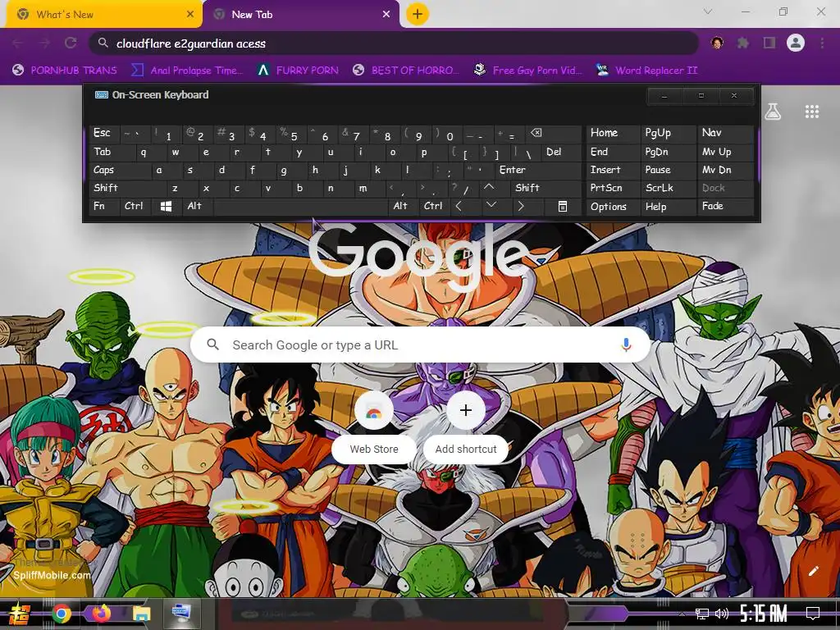Toggle left Ctrl key on keyboard
The width and height of the screenshot is (840, 630).
coord(136,206)
